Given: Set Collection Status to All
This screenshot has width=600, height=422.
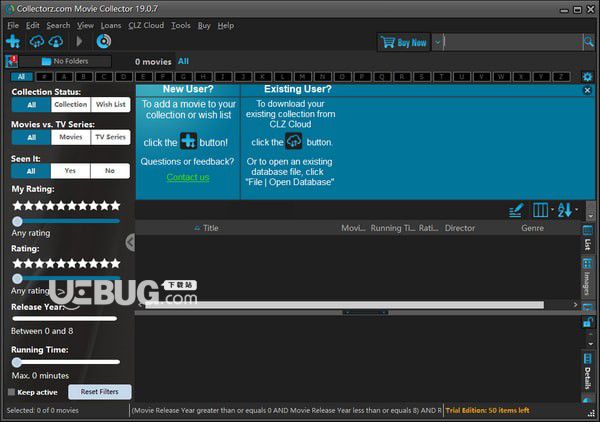Looking at the screenshot, I should tap(31, 104).
